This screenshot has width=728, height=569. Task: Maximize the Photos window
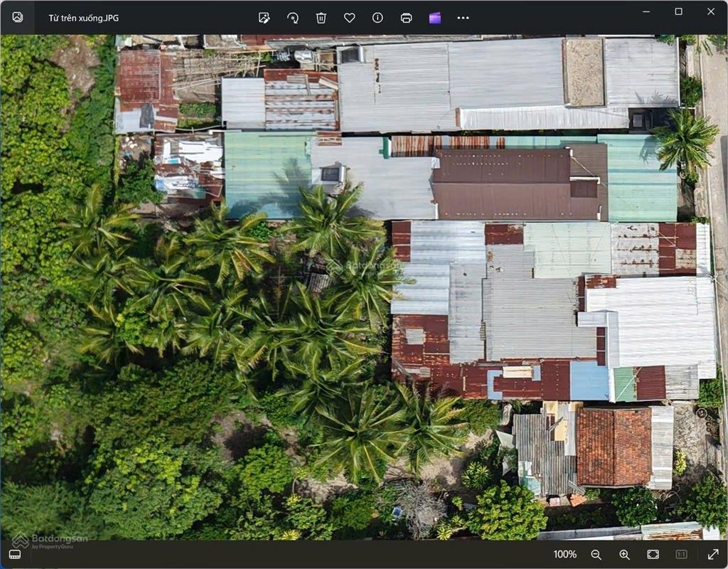coord(678,11)
